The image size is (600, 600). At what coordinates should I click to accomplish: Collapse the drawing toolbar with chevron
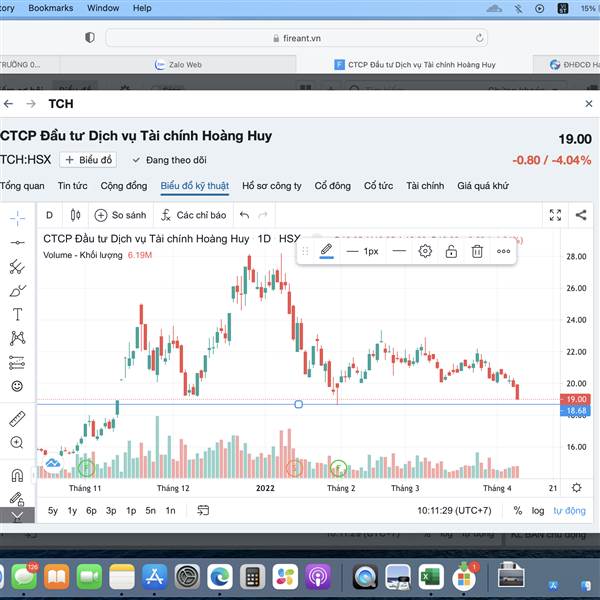click(x=17, y=516)
